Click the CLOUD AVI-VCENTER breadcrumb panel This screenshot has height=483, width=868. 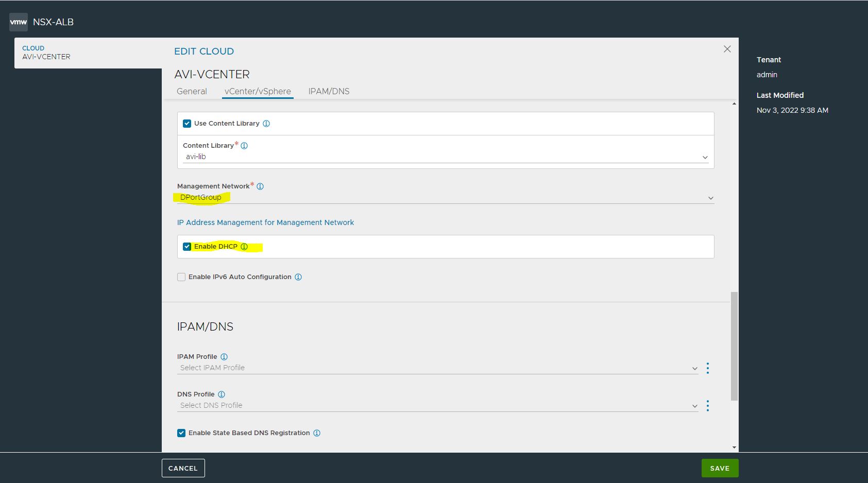pyautogui.click(x=88, y=53)
